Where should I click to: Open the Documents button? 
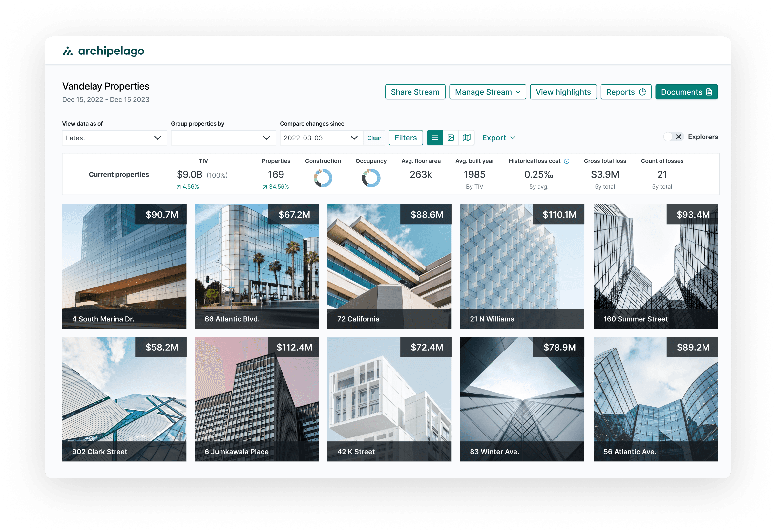pos(686,92)
